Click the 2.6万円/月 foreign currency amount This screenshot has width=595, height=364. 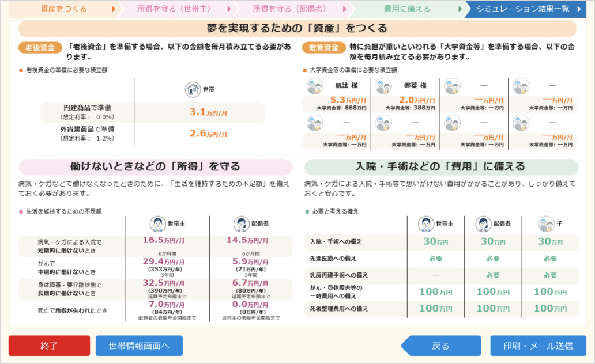208,134
